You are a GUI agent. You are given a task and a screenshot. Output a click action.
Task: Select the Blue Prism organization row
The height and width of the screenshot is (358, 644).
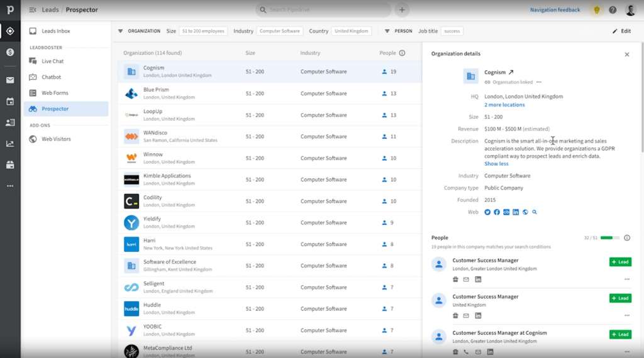[270, 94]
